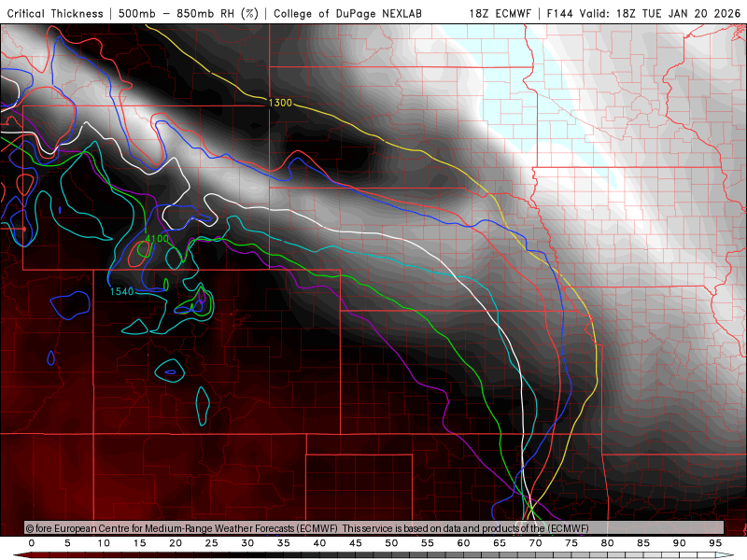This screenshot has width=747, height=560.
Task: Click the 95 value on color scale
Action: click(715, 543)
